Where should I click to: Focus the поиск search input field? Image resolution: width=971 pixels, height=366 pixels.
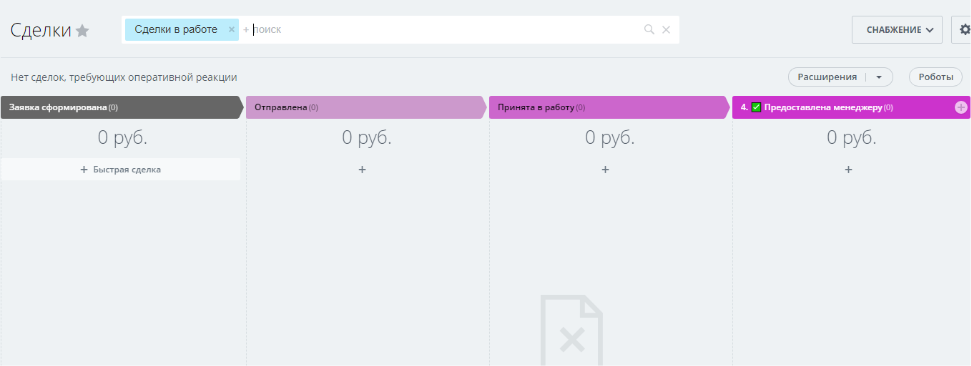pyautogui.click(x=440, y=29)
